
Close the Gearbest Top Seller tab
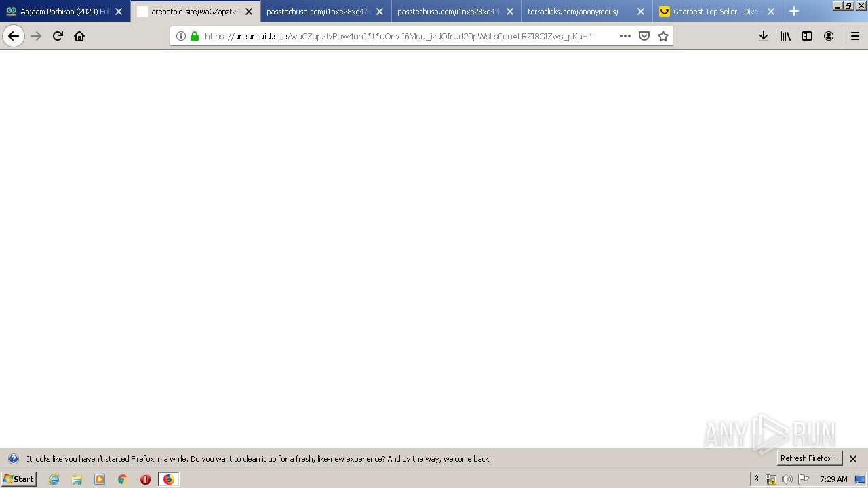point(771,12)
